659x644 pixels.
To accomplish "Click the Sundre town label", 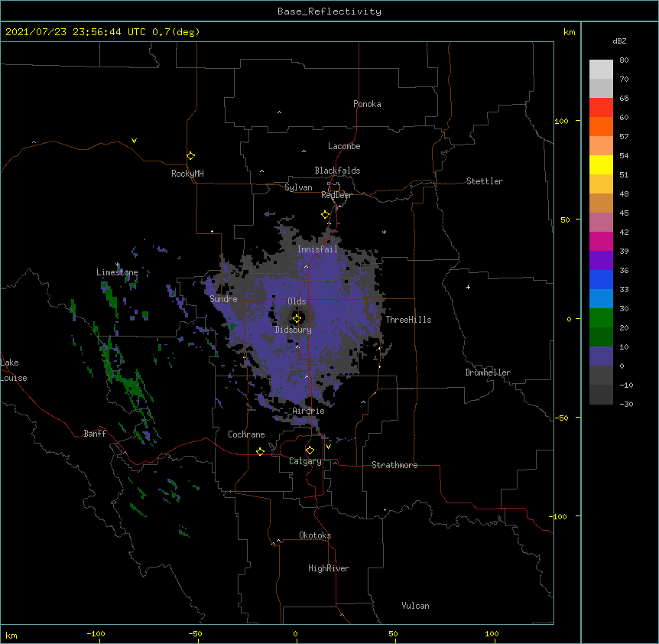I will click(223, 299).
